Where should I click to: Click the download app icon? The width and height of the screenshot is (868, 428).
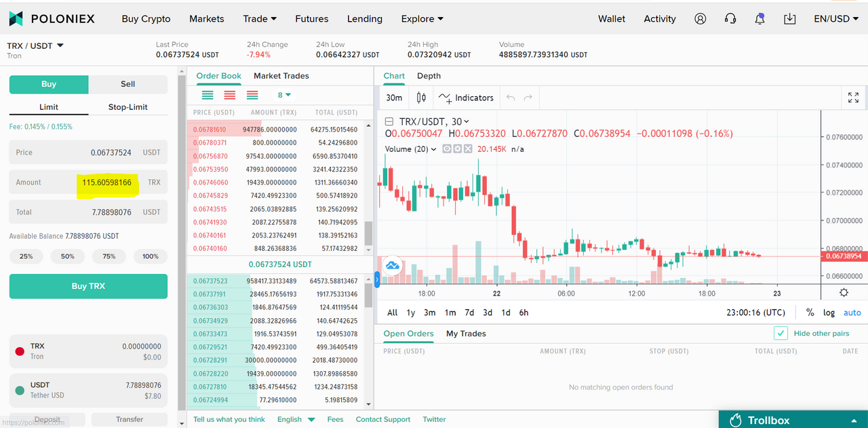(x=790, y=19)
